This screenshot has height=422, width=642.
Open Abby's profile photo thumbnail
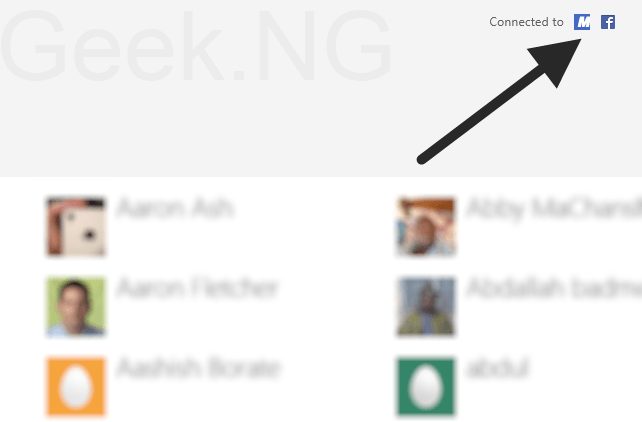(x=426, y=227)
